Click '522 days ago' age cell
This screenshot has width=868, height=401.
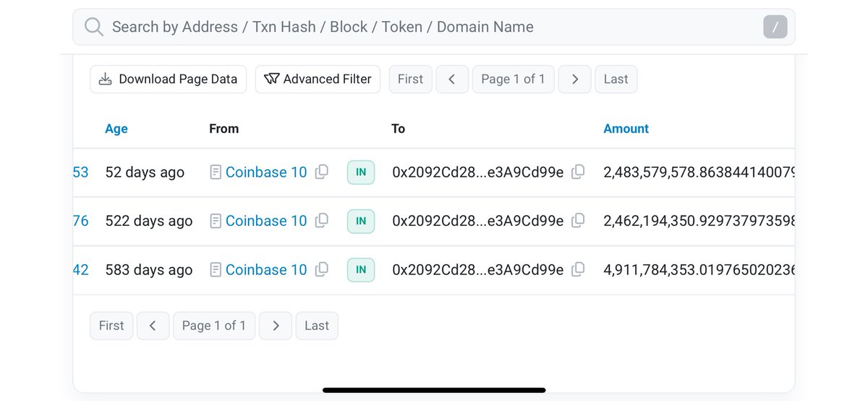[x=149, y=221]
